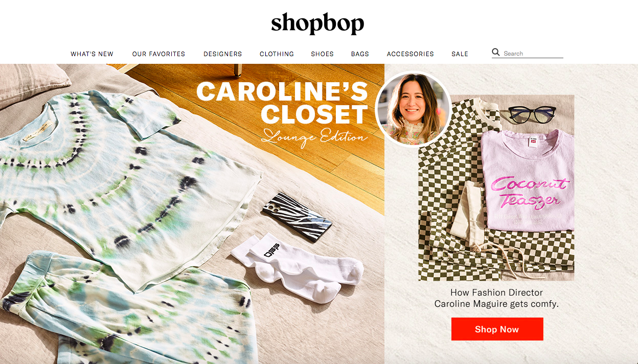
Task: Click Caroline Maguire's circular portrait photo
Action: point(413,109)
